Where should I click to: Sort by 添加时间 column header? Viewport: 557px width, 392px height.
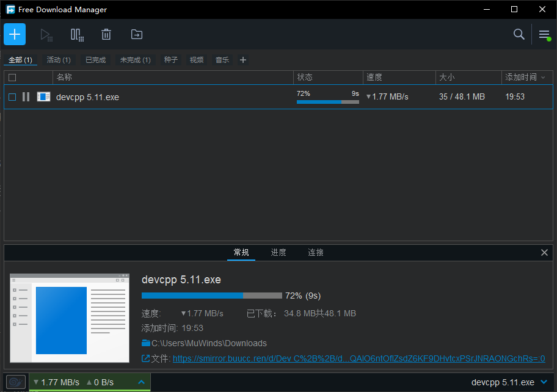pyautogui.click(x=520, y=78)
